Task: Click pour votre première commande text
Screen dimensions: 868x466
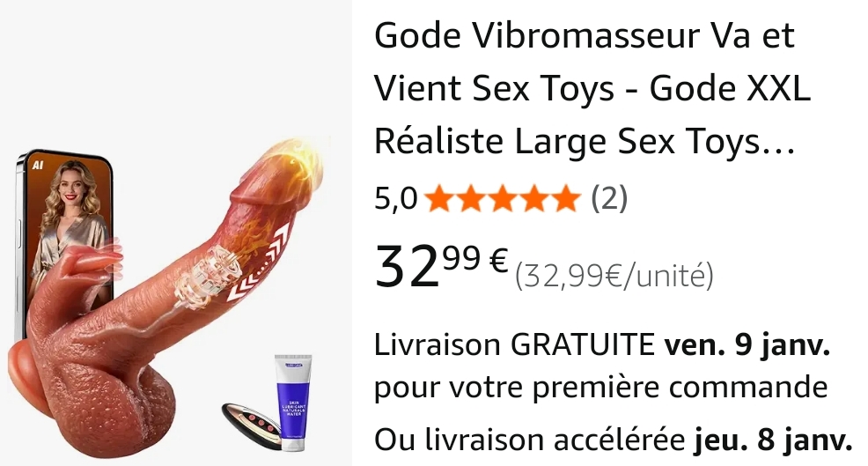Action: (x=600, y=387)
